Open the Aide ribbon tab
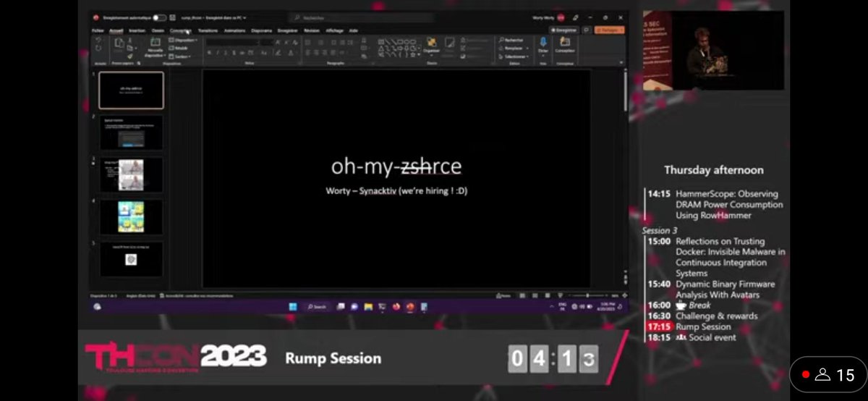Image resolution: width=868 pixels, height=401 pixels. point(354,30)
